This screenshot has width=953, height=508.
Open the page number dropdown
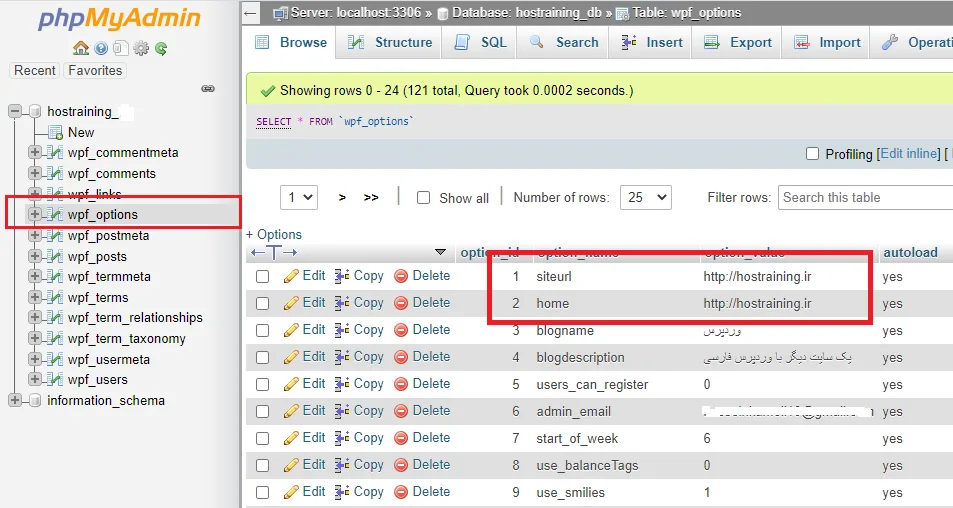pos(299,197)
